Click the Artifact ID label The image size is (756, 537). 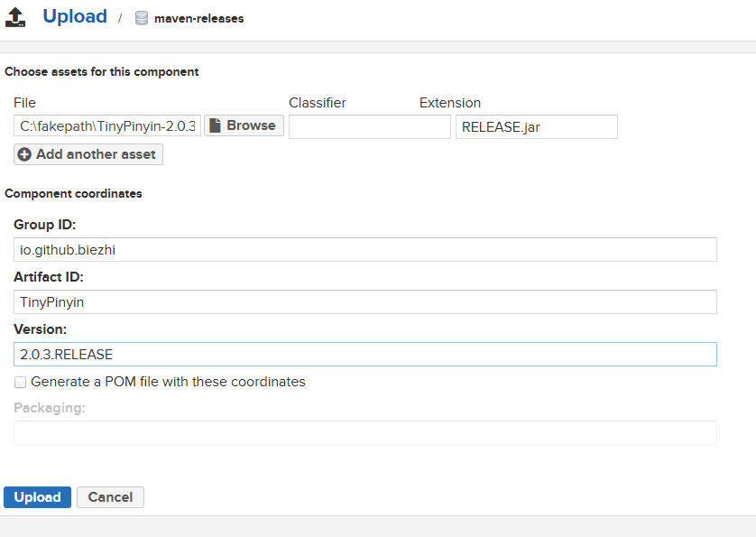pos(49,277)
